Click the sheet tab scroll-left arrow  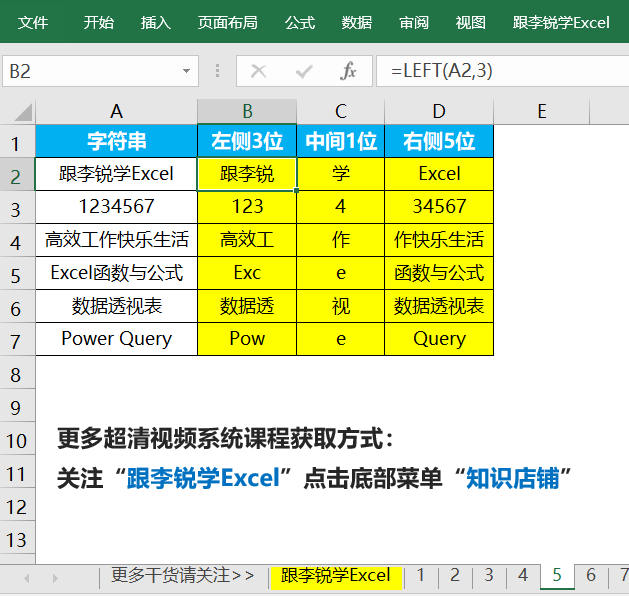coord(26,578)
